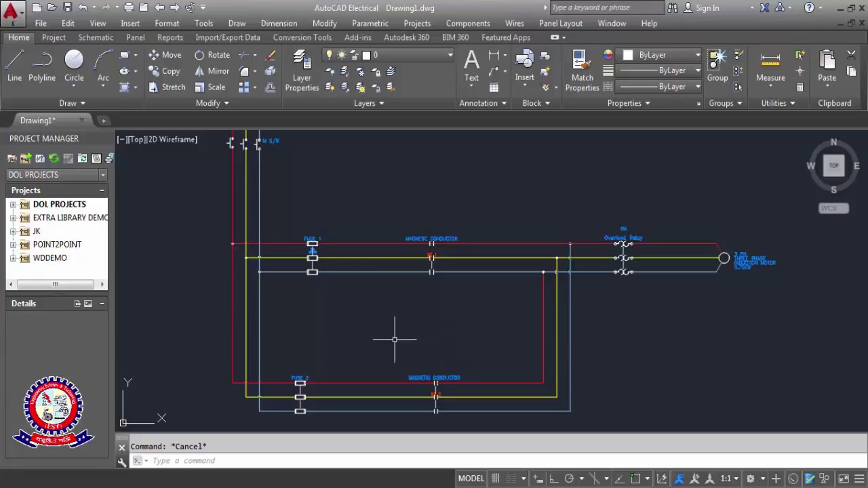Click the Copy tool in Modify

click(x=164, y=71)
